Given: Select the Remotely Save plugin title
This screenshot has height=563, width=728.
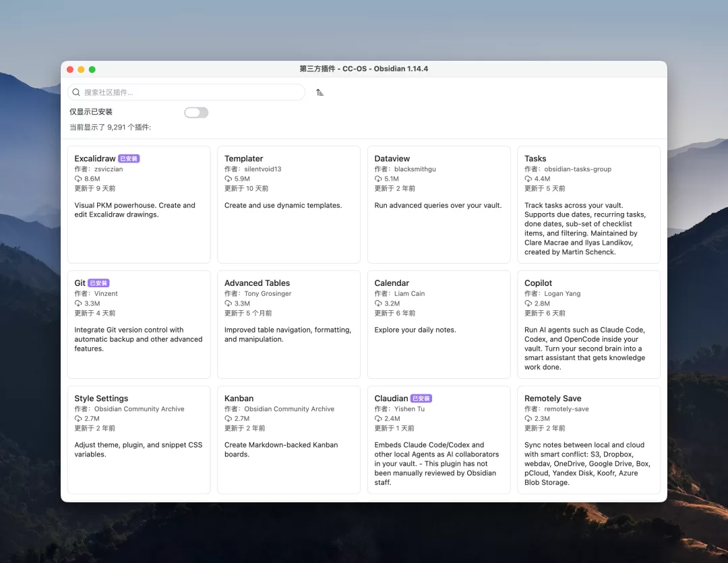Looking at the screenshot, I should tap(553, 398).
